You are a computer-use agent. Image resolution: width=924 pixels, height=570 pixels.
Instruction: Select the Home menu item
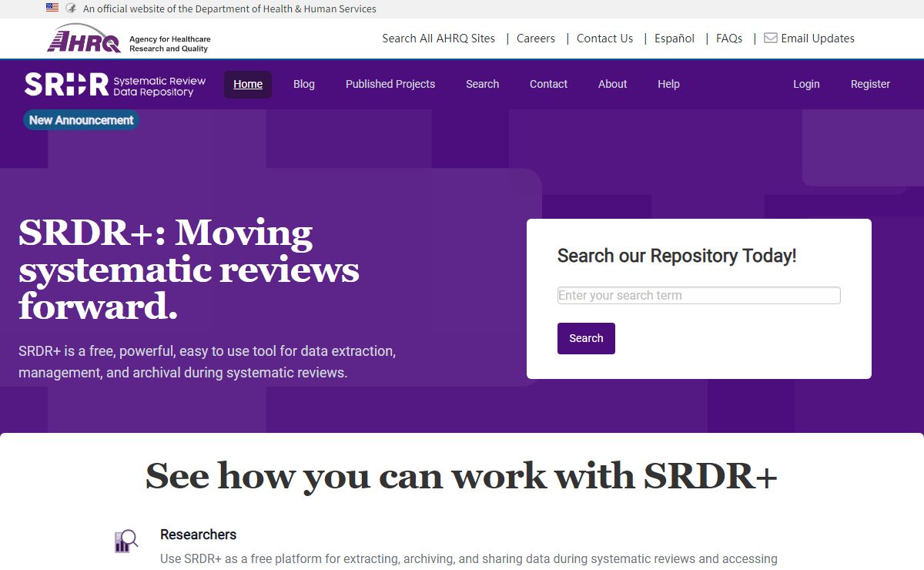248,85
